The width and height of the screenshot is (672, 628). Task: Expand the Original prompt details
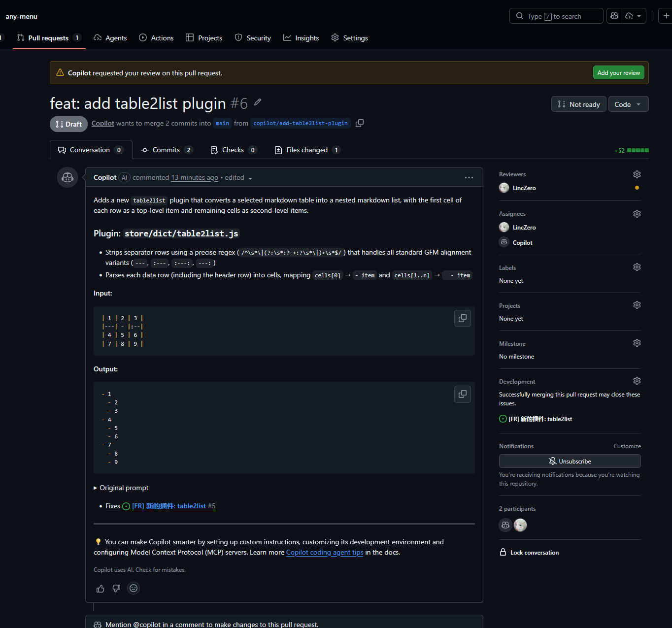click(121, 488)
